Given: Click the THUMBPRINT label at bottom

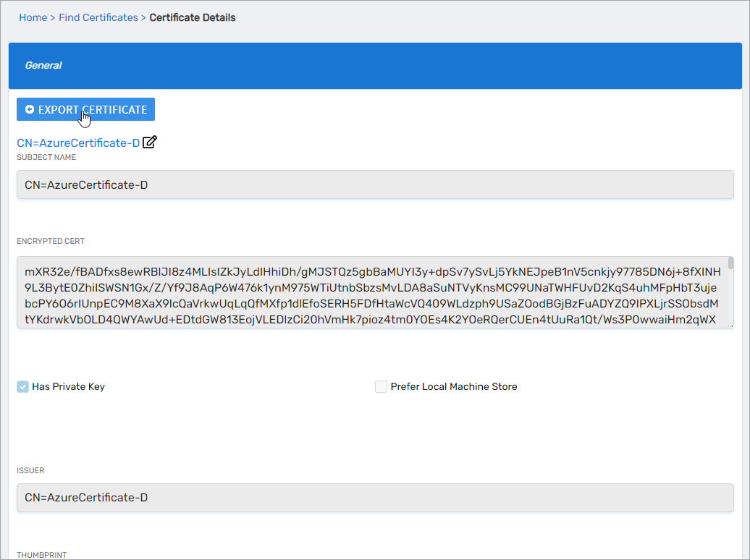Looking at the screenshot, I should 42,555.
